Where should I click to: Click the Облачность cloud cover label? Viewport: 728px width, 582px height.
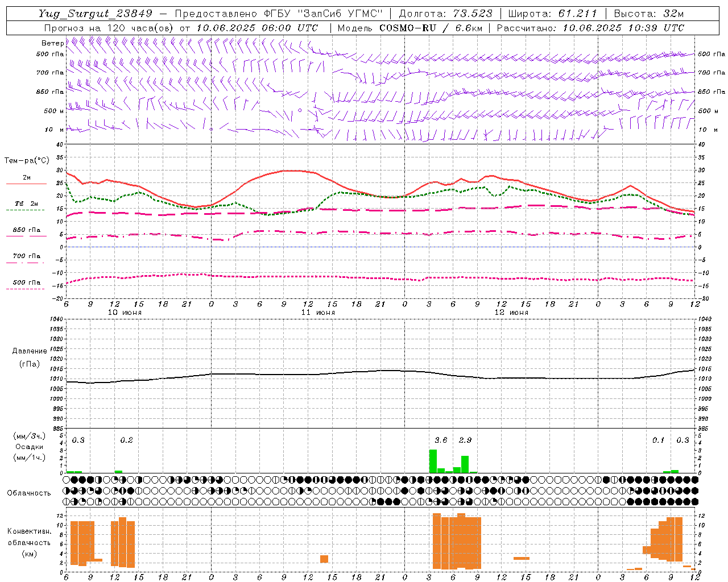29,493
